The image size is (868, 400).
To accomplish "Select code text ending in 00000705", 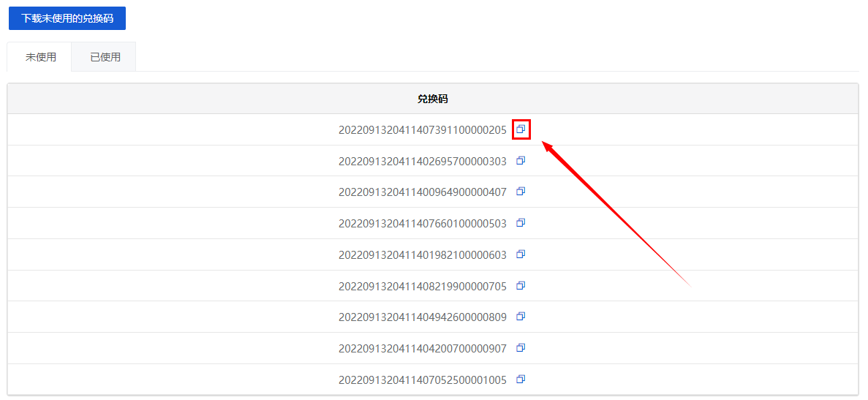I will tap(423, 286).
